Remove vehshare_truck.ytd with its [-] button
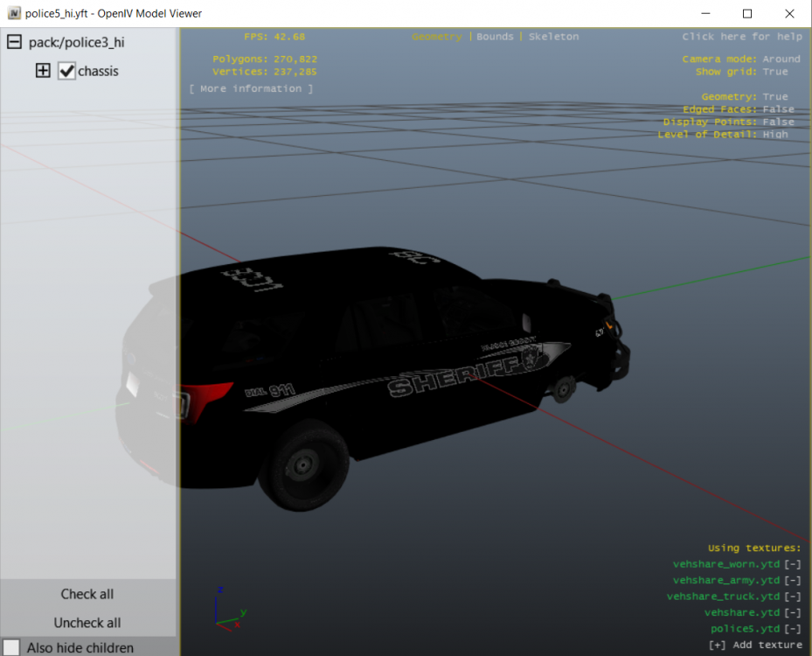812x656 pixels. [792, 597]
